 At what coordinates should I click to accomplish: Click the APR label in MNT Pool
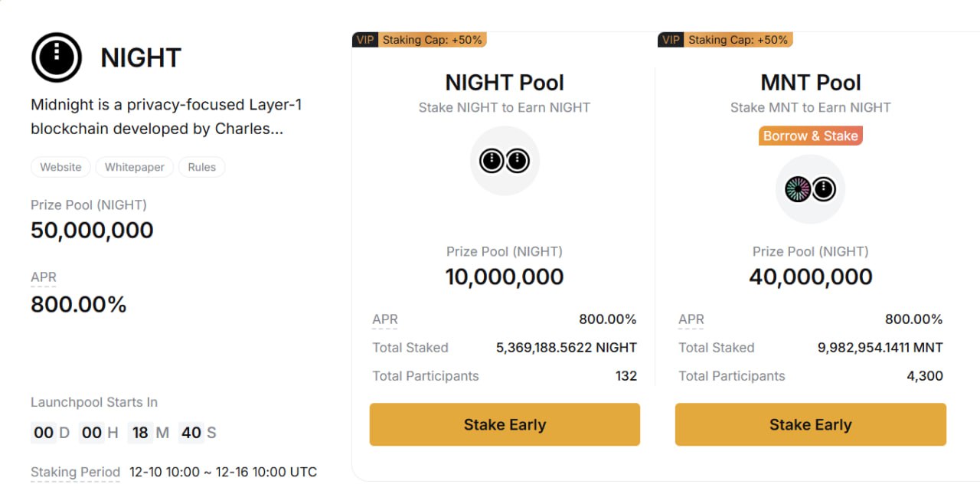[x=691, y=319]
